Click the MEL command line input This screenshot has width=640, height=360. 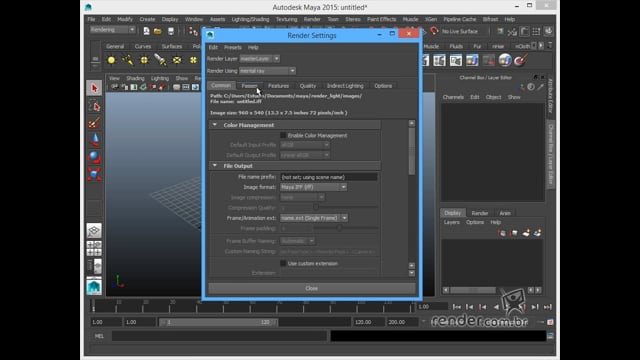click(x=219, y=336)
